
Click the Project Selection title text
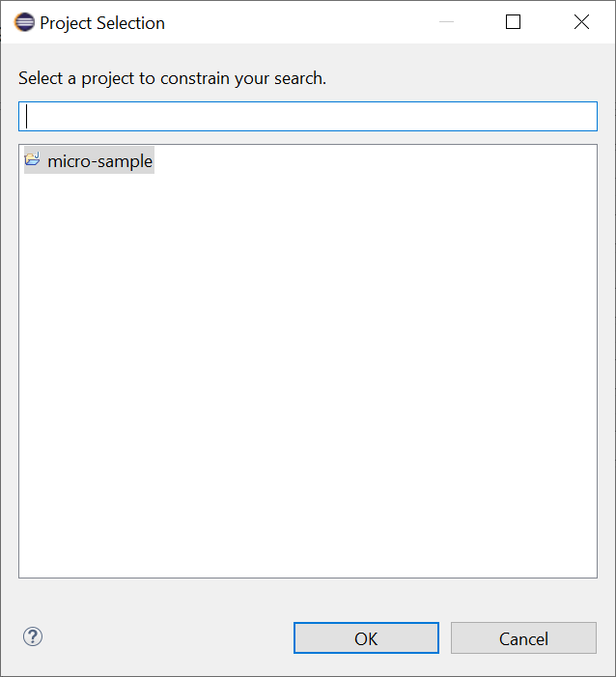(x=102, y=22)
